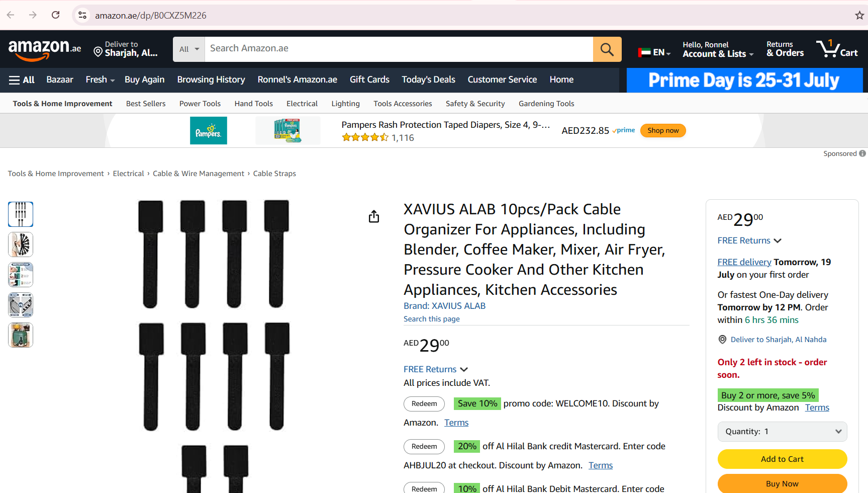Viewport: 868px width, 493px height.
Task: Open Today's Deals
Action: (428, 79)
